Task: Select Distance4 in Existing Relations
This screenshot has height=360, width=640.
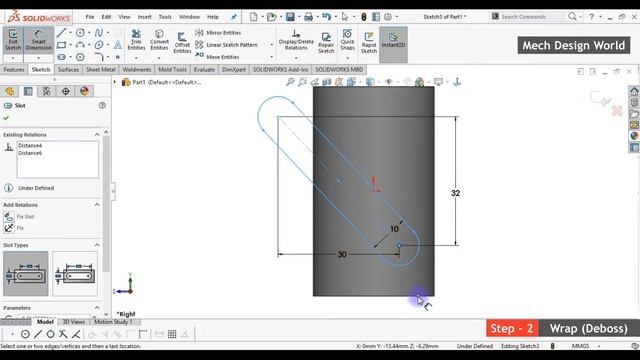Action: coord(30,145)
